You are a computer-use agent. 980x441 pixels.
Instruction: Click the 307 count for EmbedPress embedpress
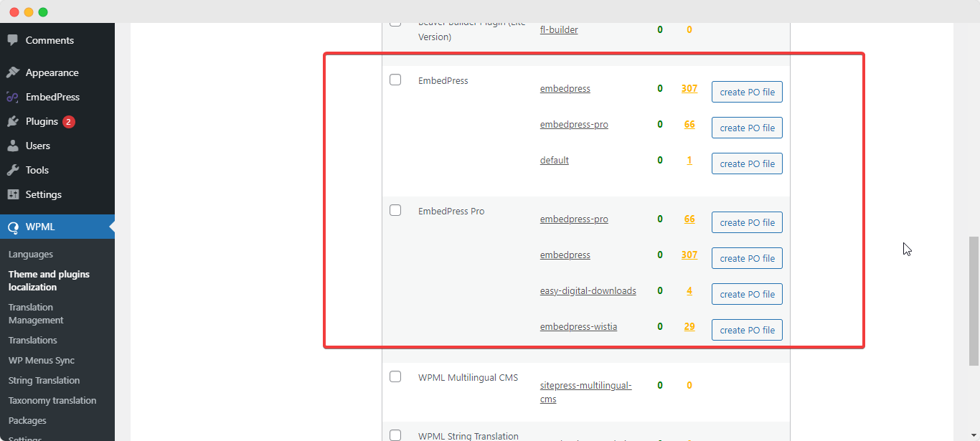689,88
